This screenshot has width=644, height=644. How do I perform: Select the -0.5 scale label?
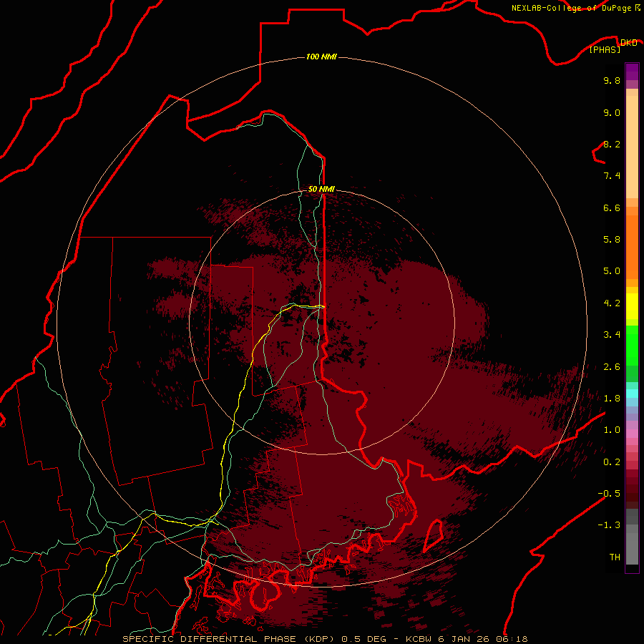609,494
